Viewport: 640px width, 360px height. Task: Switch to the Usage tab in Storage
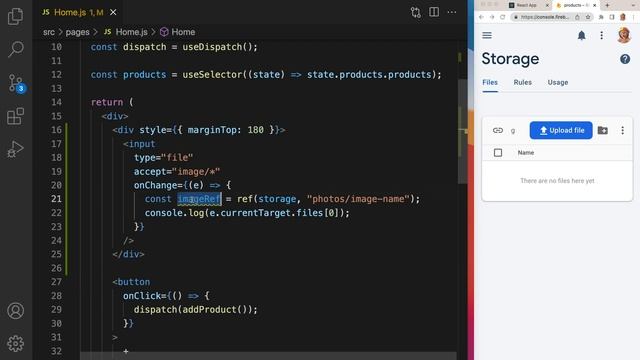558,82
